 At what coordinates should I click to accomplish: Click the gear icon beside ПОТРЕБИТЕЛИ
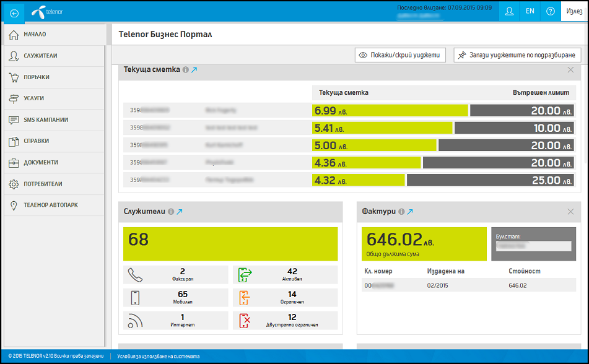tap(14, 184)
